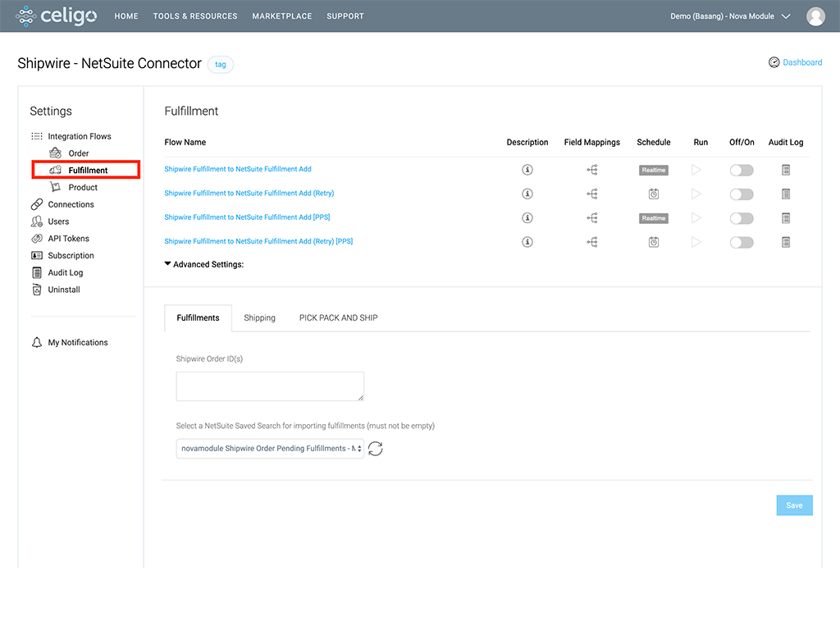Image resolution: width=840 pixels, height=630 pixels.
Task: Open the user profile avatar
Action: click(815, 16)
